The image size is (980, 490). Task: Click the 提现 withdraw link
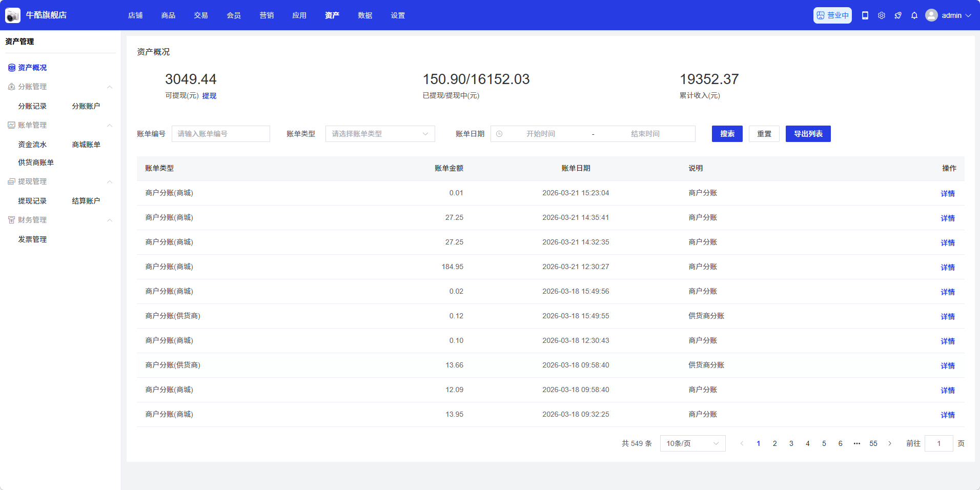pos(209,96)
